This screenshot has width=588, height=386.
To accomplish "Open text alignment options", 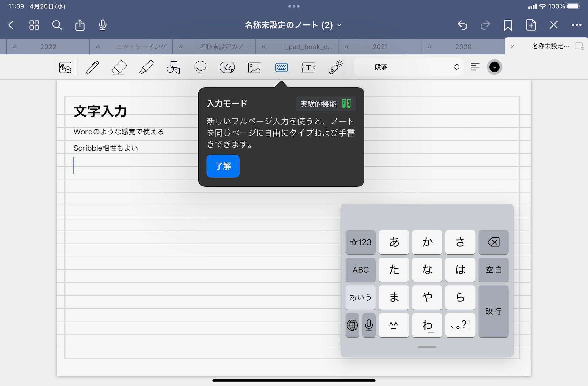I will pos(475,67).
